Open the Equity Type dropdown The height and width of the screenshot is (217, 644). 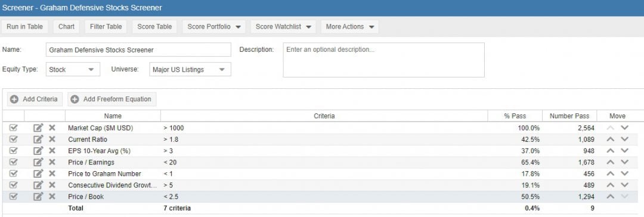coord(73,70)
